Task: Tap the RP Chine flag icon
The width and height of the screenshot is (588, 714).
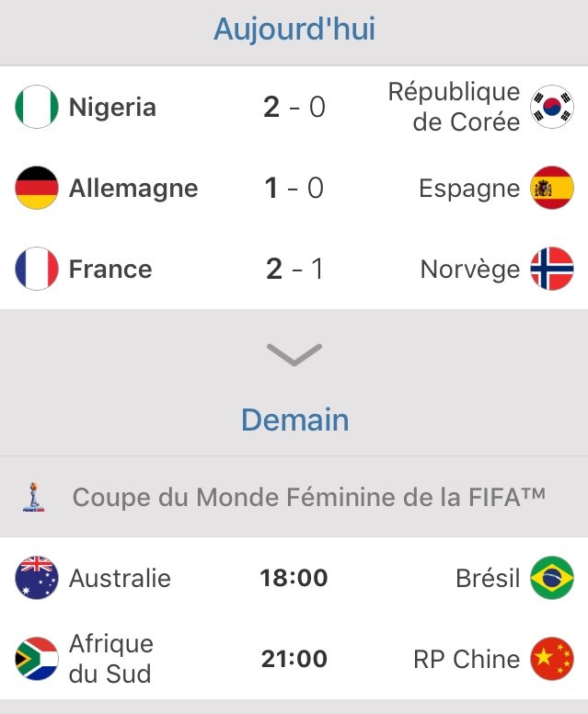Action: click(x=552, y=659)
